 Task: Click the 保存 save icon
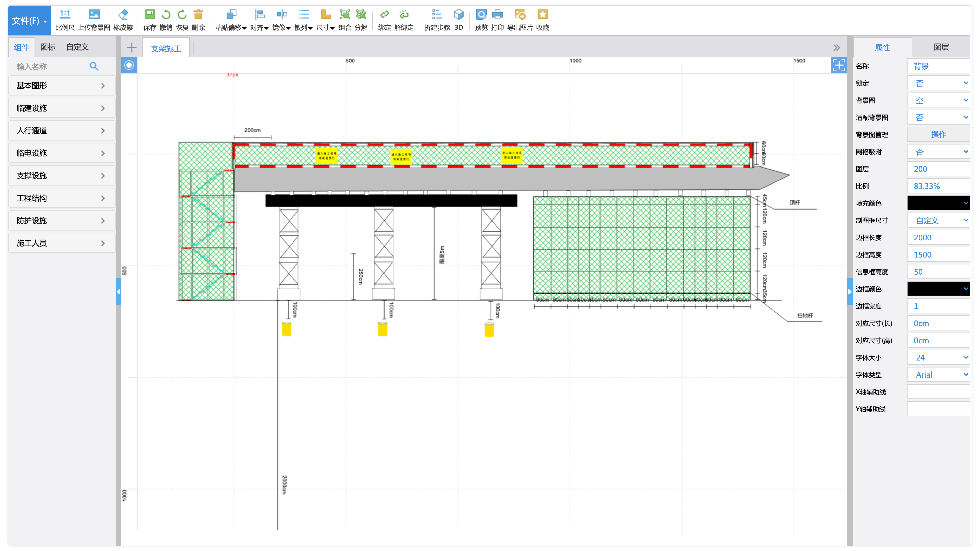(150, 14)
